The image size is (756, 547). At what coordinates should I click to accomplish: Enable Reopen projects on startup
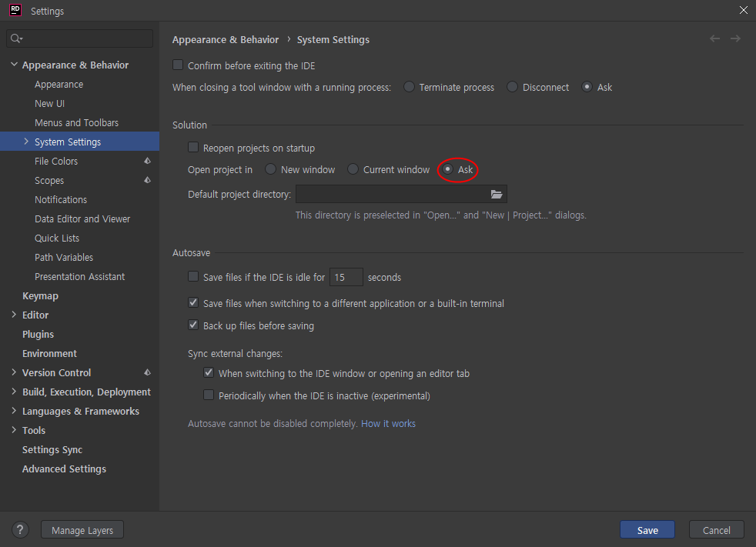(x=193, y=148)
